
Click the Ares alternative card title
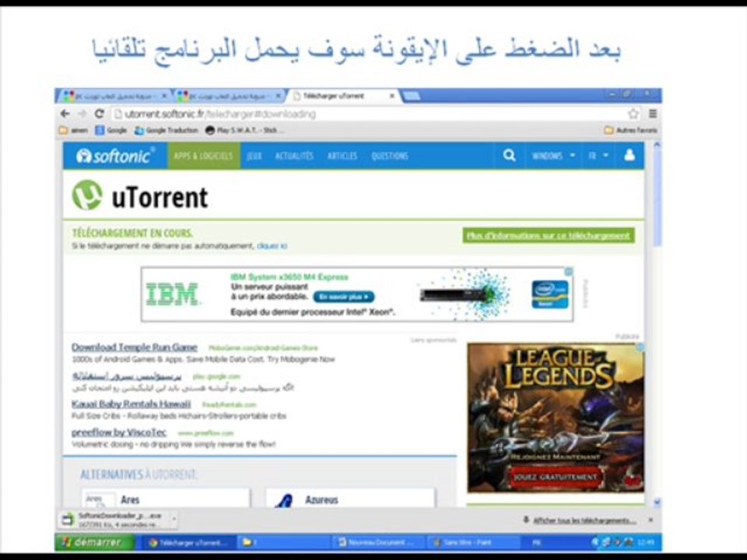point(130,500)
